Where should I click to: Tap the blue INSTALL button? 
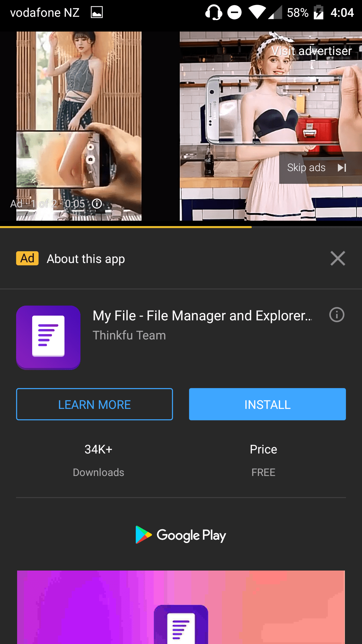[x=267, y=404]
